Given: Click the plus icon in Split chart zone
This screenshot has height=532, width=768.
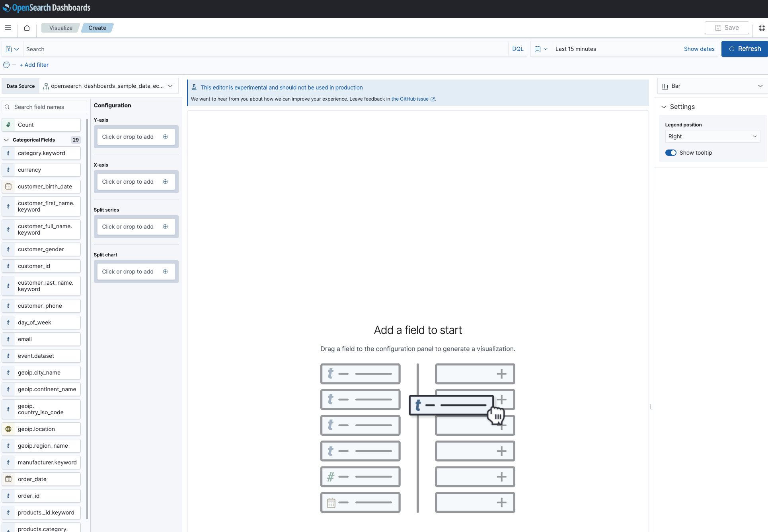Looking at the screenshot, I should coord(166,272).
